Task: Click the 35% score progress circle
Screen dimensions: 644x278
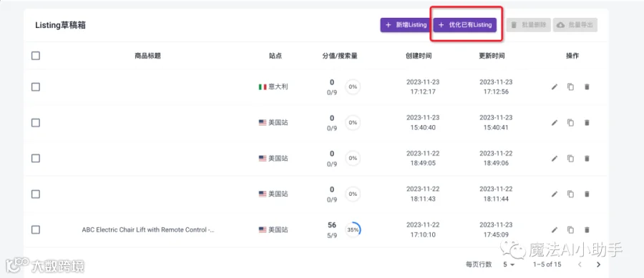Action: click(x=353, y=229)
